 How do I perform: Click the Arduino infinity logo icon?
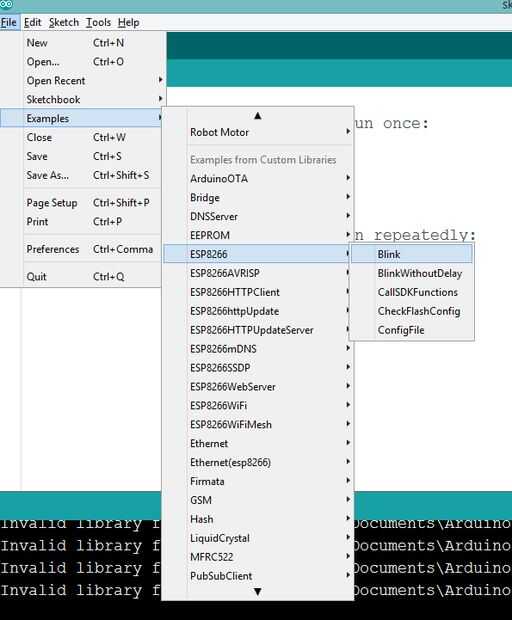click(x=6, y=4)
